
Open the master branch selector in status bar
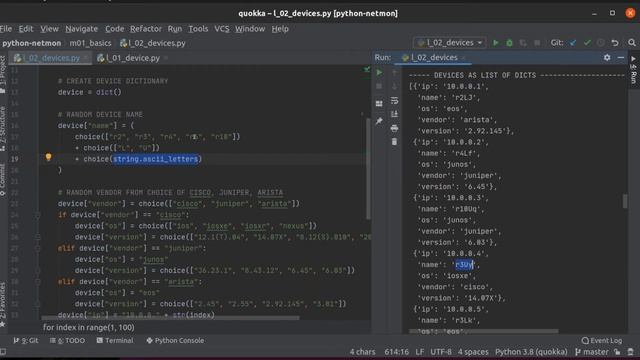(x=592, y=351)
